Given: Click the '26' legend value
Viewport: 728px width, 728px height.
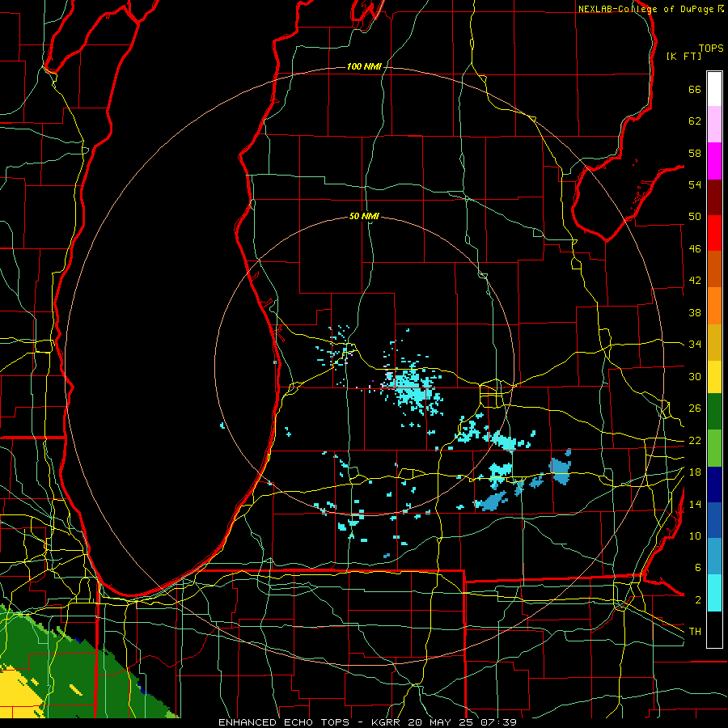Looking at the screenshot, I should [x=695, y=408].
